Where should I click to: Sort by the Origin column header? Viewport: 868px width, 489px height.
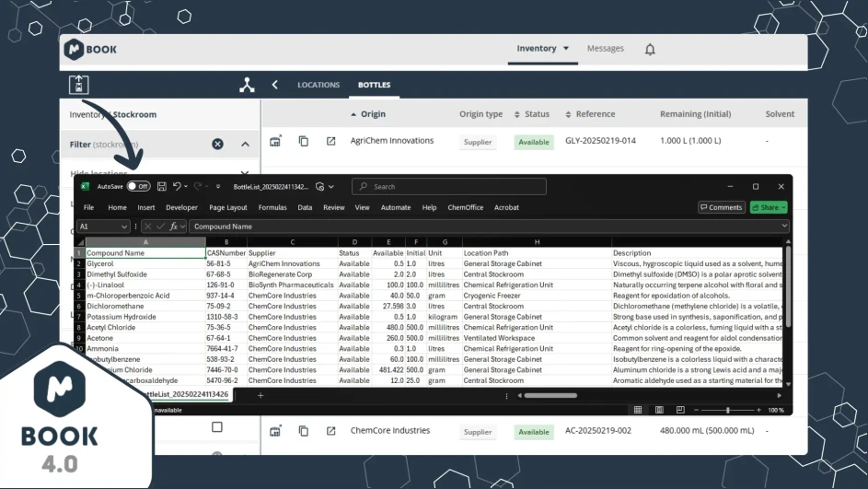[368, 114]
